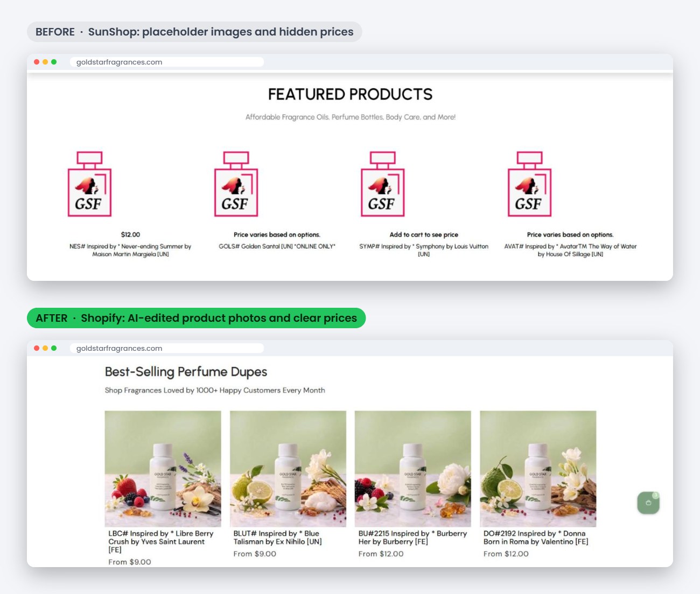Image resolution: width=700 pixels, height=594 pixels.
Task: Click the $12.00 price under Never-ending Summer
Action: tap(130, 235)
